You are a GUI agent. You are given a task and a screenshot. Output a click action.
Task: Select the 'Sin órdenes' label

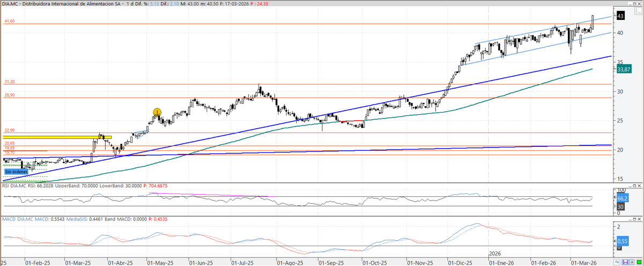pos(17,172)
